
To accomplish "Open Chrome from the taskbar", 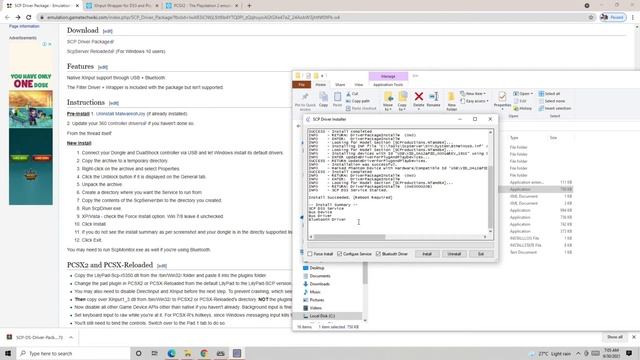I will [204, 353].
